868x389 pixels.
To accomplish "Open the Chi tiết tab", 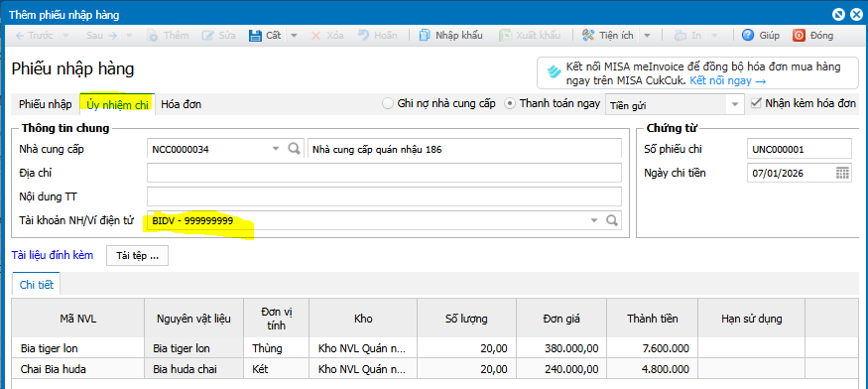I will pos(37,285).
